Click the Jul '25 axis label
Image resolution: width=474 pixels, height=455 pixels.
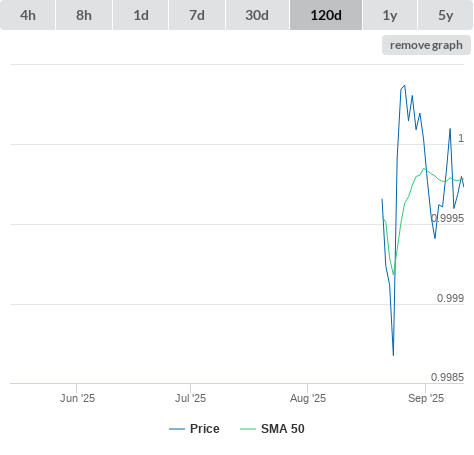click(x=190, y=398)
